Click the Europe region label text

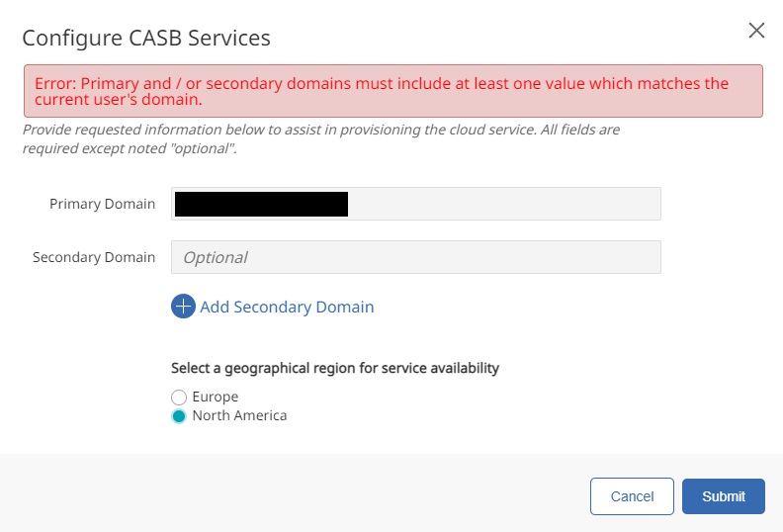[215, 397]
